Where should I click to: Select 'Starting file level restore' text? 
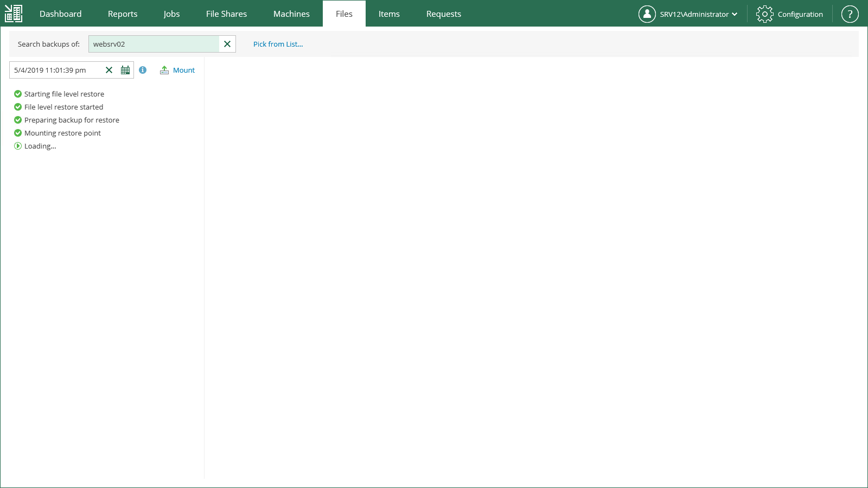[64, 94]
